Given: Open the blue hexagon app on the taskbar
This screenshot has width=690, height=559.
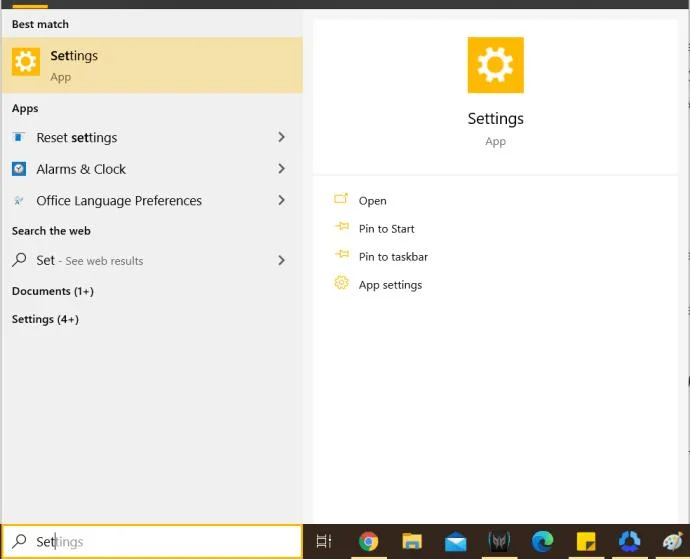Looking at the screenshot, I should coord(630,541).
